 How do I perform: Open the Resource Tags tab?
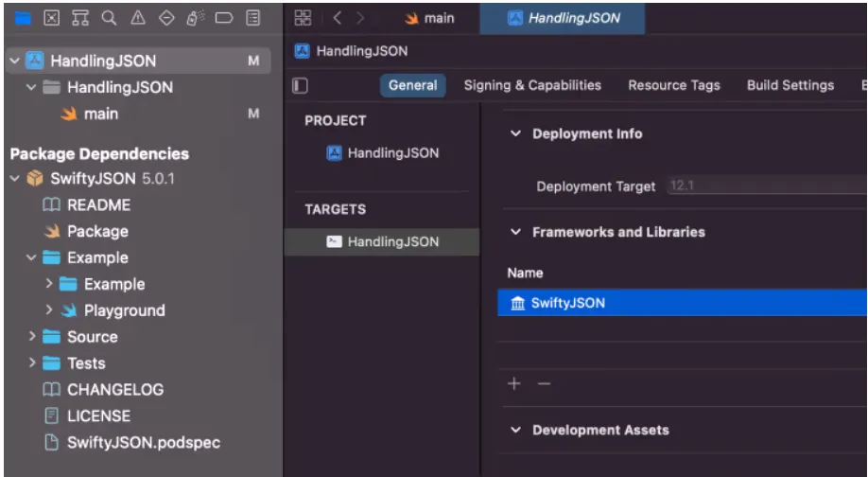[674, 85]
